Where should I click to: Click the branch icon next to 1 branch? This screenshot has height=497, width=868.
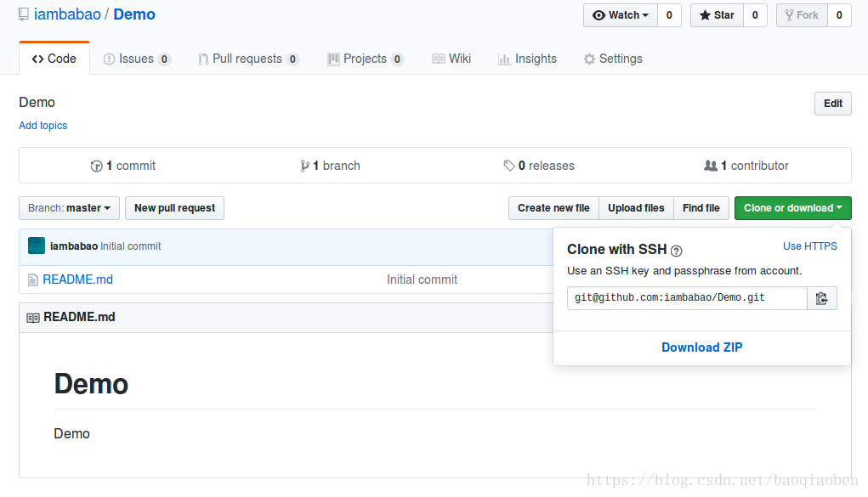click(304, 166)
